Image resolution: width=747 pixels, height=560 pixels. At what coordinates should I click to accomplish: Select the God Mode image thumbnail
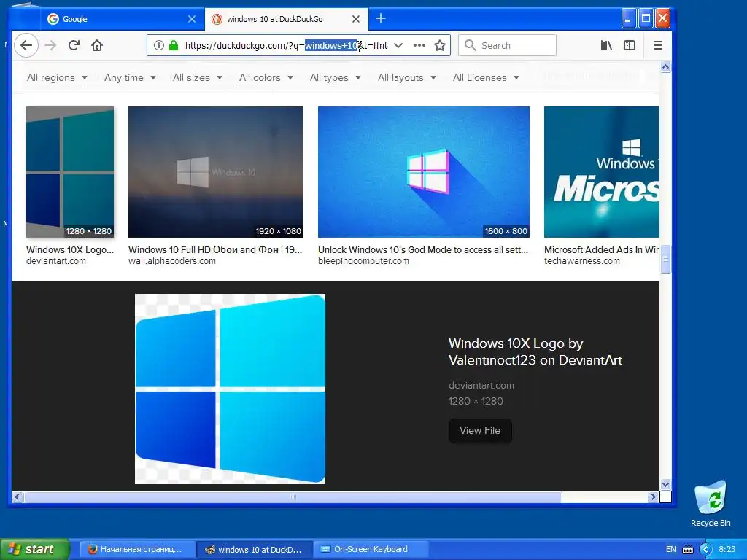click(x=424, y=172)
